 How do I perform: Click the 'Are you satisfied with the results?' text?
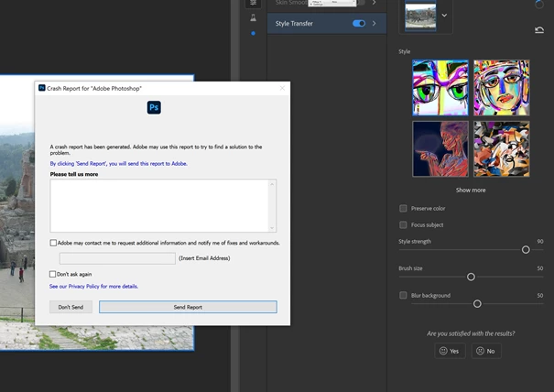pos(471,333)
